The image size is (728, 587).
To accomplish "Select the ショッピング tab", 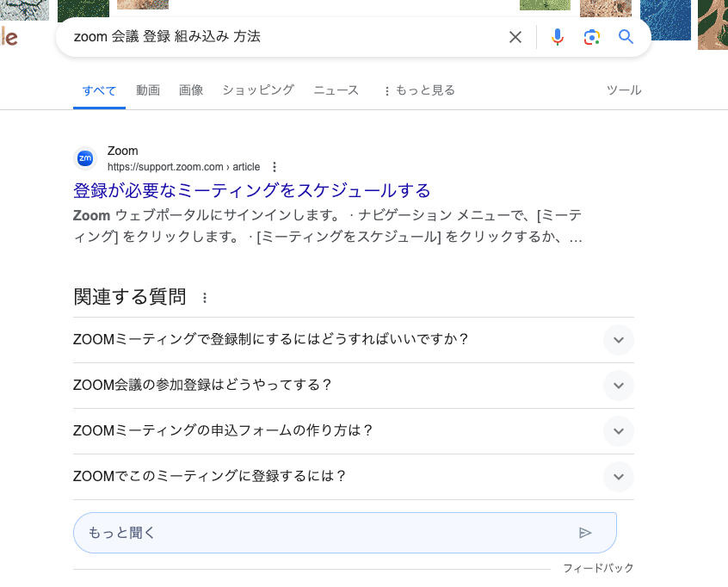I will [258, 90].
